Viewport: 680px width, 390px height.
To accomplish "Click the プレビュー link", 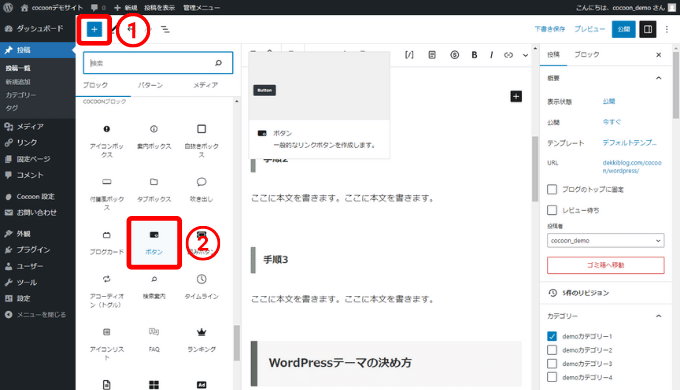I will click(589, 29).
